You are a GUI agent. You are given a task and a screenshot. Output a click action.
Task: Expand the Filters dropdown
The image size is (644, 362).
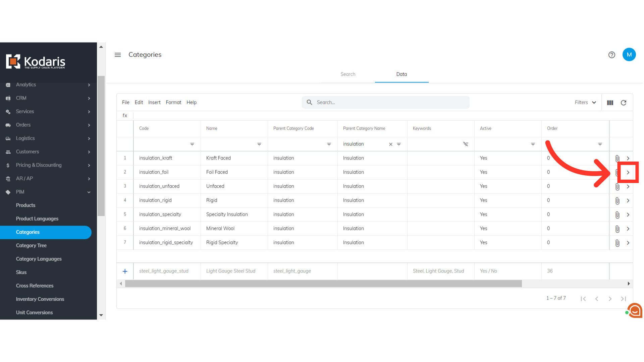click(x=585, y=103)
